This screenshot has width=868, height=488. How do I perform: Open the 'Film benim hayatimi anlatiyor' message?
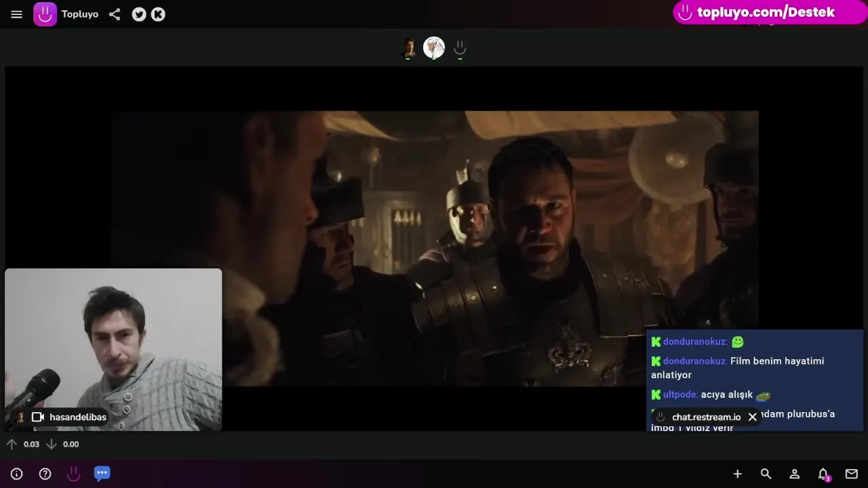pos(755,368)
